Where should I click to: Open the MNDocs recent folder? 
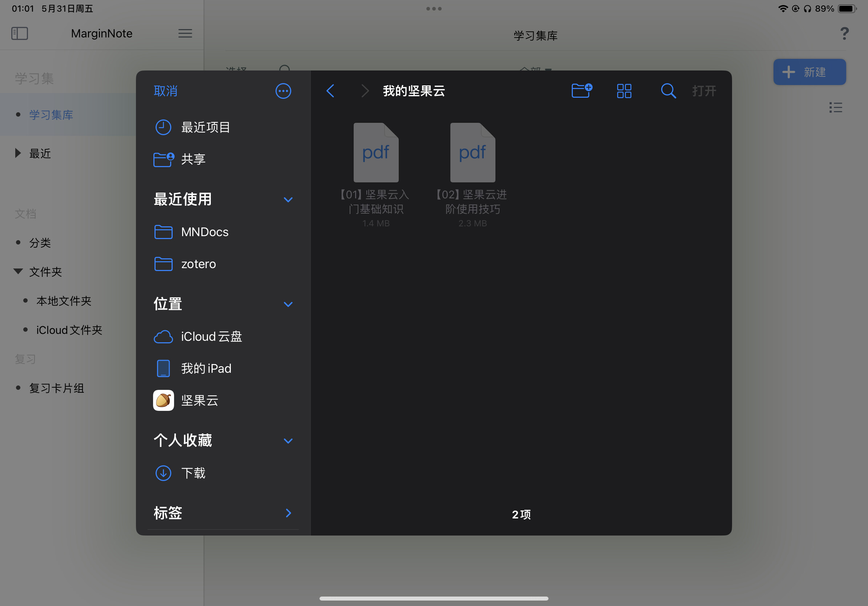point(205,232)
